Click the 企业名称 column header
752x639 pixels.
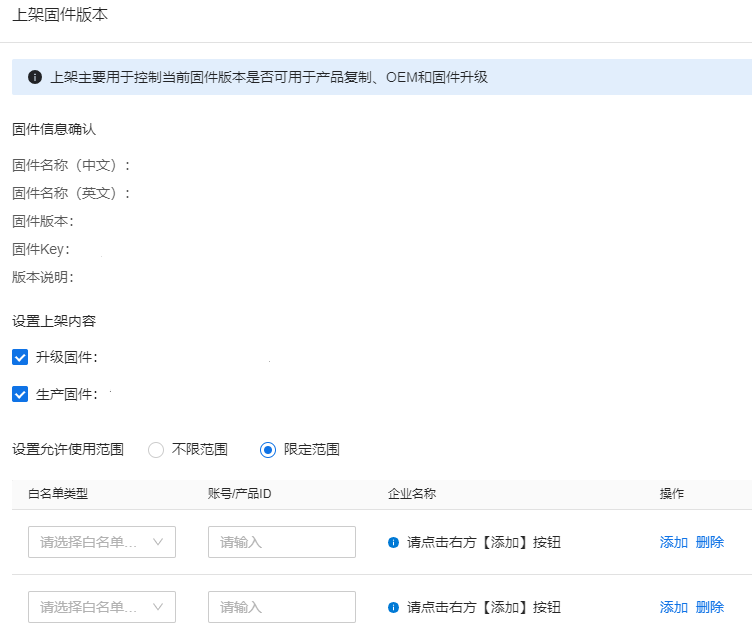tap(411, 494)
